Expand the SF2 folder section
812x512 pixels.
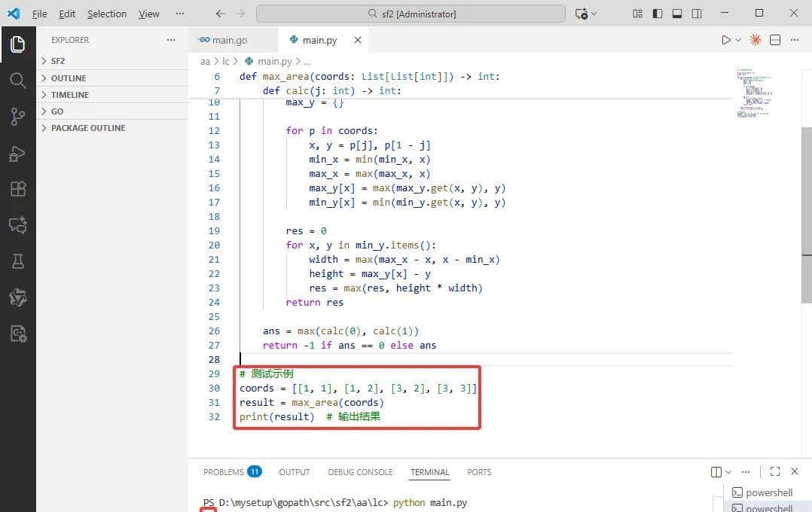click(58, 61)
